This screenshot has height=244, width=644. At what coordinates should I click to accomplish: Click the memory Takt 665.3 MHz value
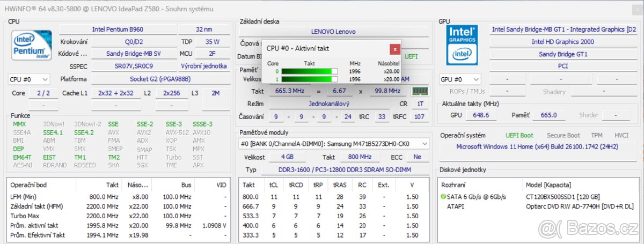tap(289, 91)
